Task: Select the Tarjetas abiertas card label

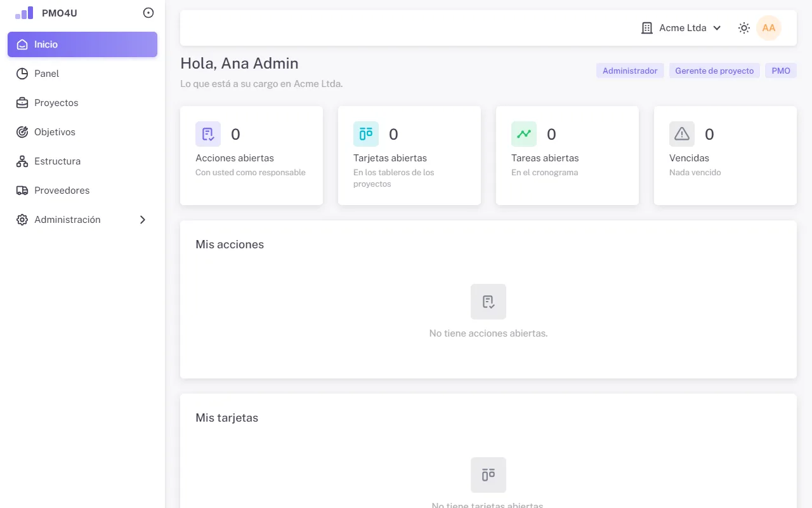Action: (x=390, y=158)
